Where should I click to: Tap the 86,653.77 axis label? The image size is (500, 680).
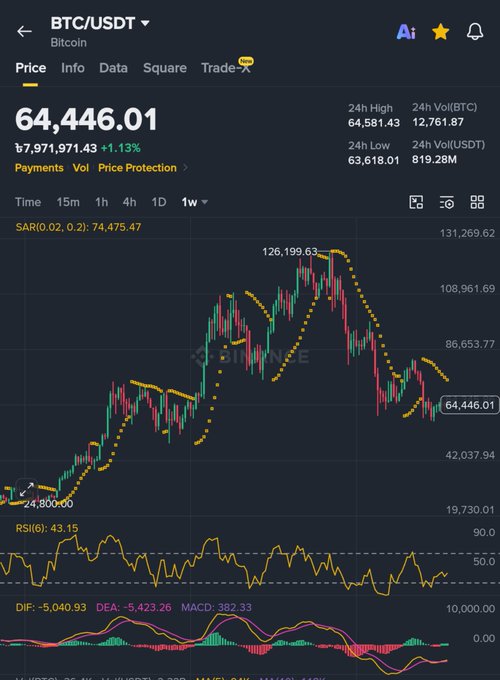470,344
